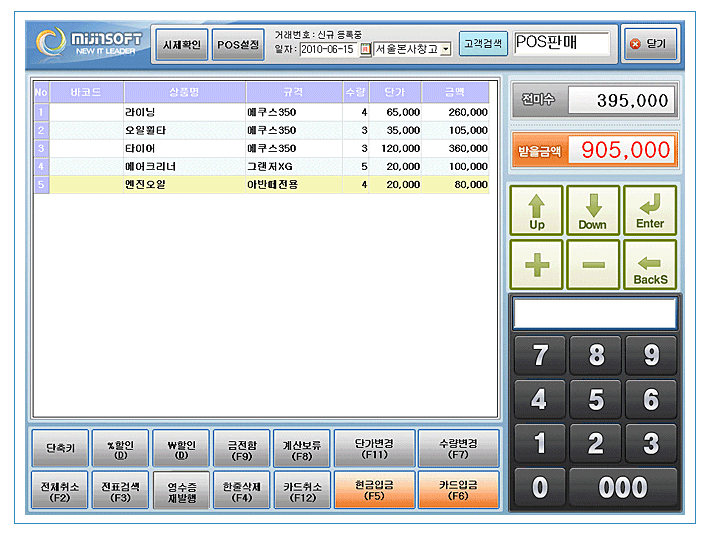Click the 수량 column header

tap(355, 92)
